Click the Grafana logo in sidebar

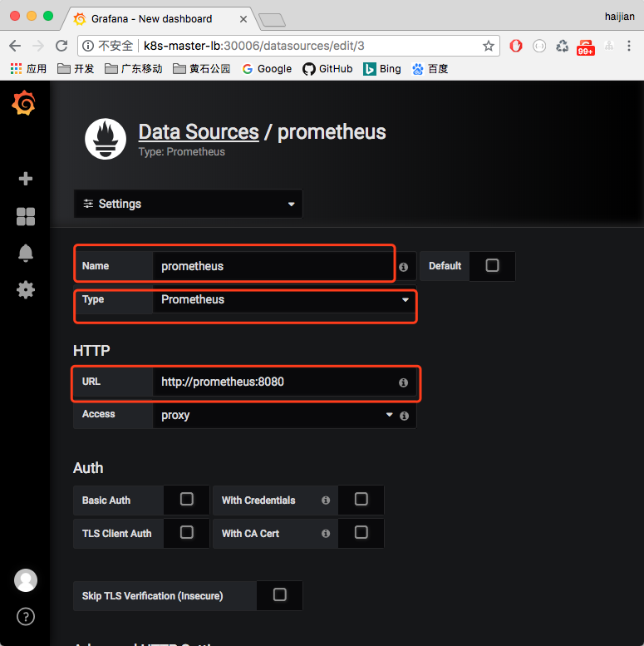click(x=24, y=102)
